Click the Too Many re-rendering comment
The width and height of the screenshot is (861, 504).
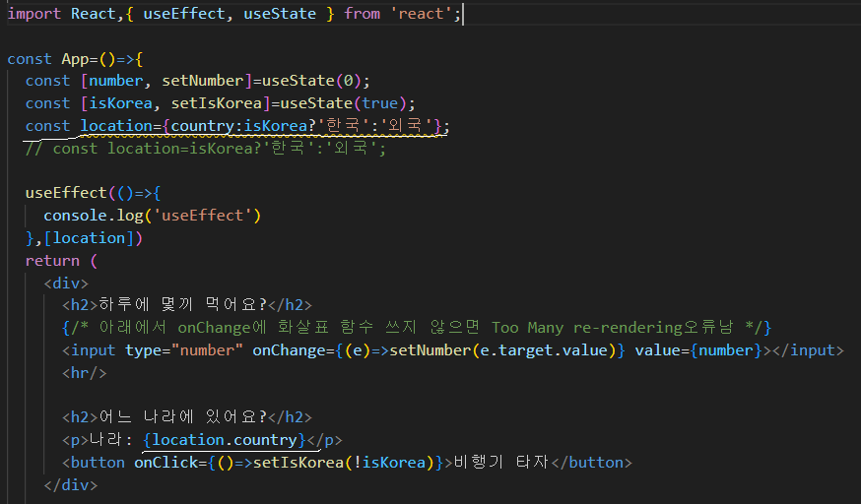417,328
